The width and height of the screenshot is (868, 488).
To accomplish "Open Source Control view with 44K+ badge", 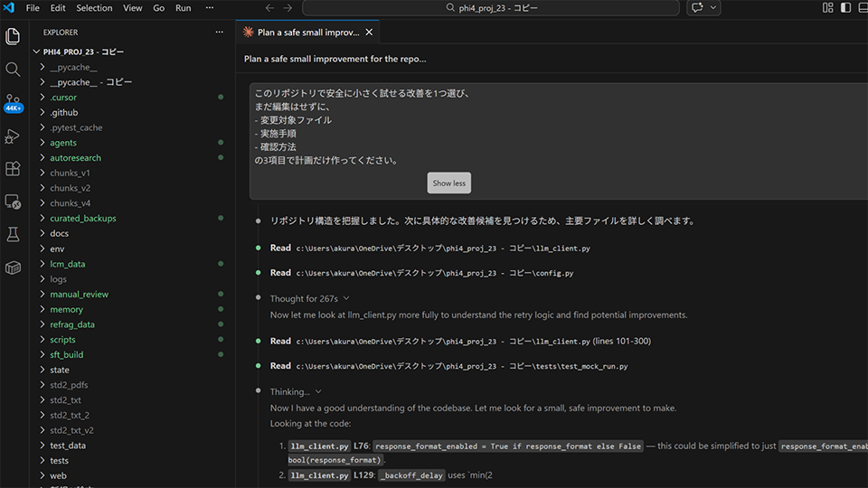I will 13,103.
